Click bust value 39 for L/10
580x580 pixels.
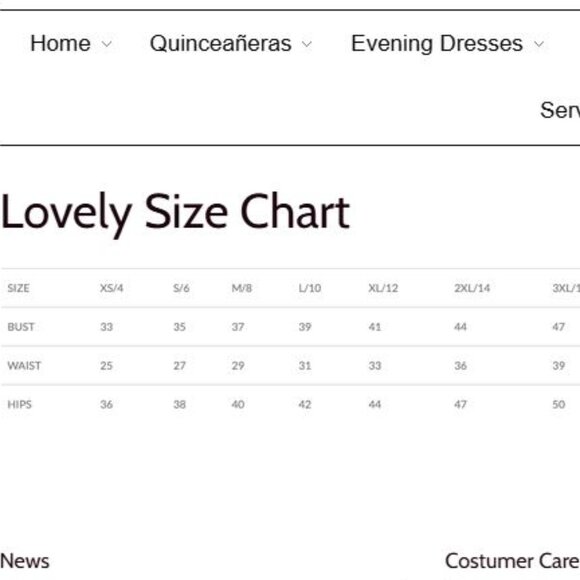(305, 327)
